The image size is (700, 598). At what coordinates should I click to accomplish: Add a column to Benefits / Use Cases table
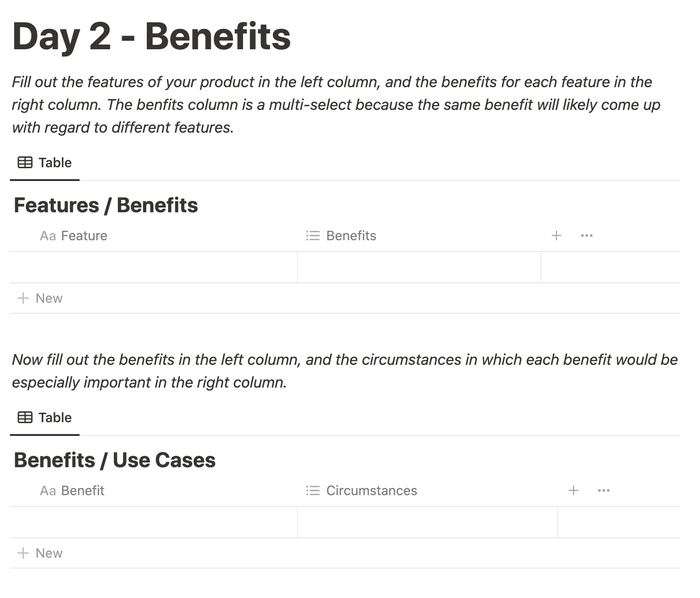pos(574,490)
